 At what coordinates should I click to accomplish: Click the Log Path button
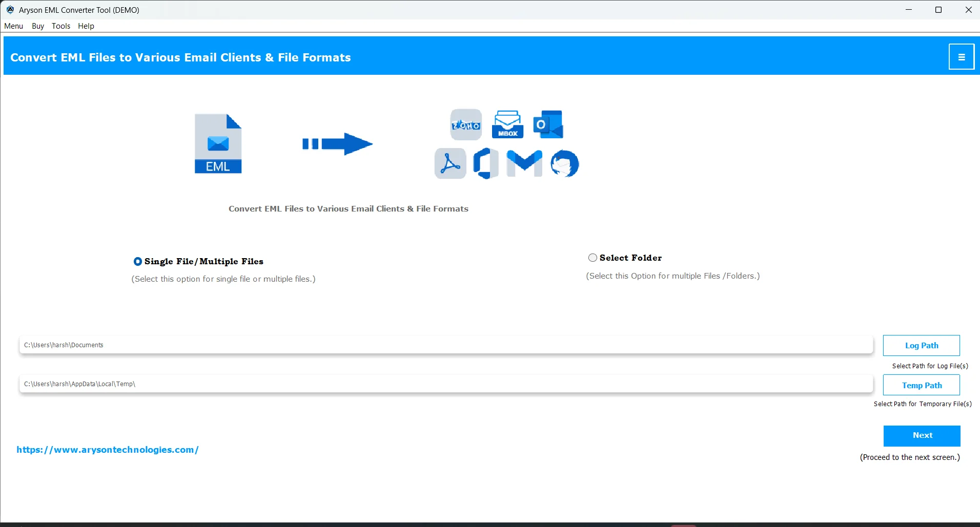pos(922,345)
